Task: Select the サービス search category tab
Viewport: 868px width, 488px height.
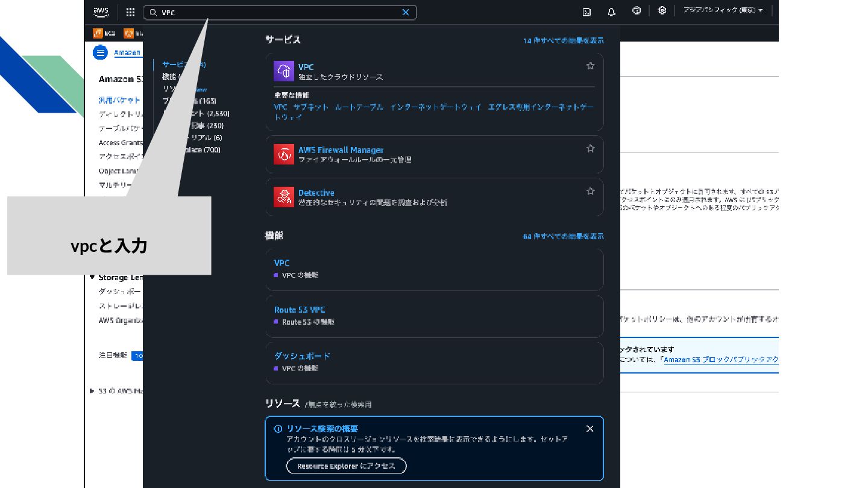Action: [184, 64]
